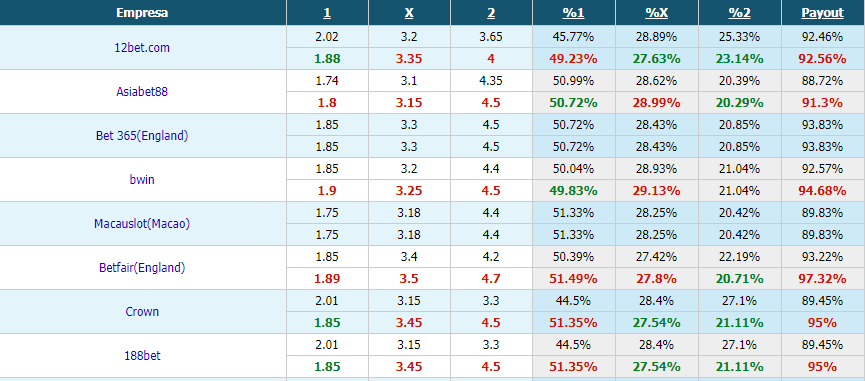The image size is (865, 381).
Task: Sort by the Payout column header
Action: click(823, 13)
